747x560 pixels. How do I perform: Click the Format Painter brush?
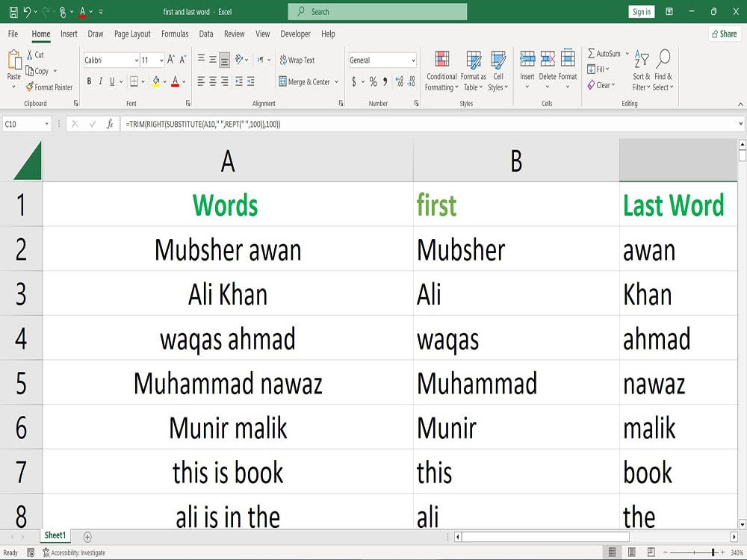pos(30,87)
